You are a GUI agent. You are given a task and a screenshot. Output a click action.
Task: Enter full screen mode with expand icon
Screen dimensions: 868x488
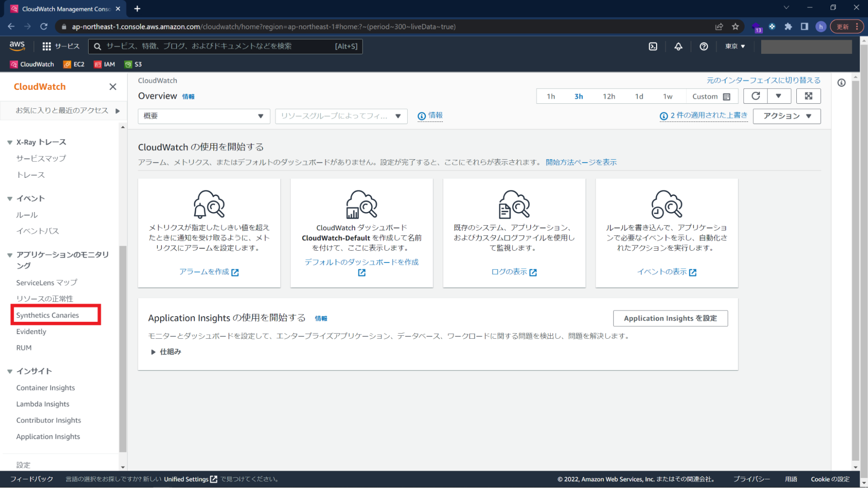tap(808, 96)
